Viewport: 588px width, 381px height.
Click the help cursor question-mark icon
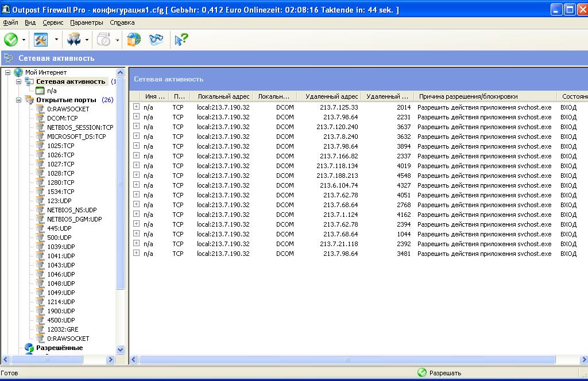click(x=181, y=40)
